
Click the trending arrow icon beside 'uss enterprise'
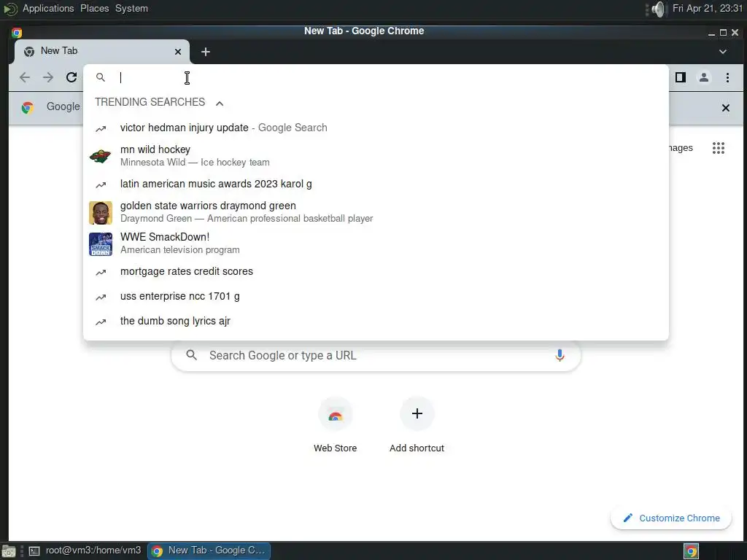101,297
